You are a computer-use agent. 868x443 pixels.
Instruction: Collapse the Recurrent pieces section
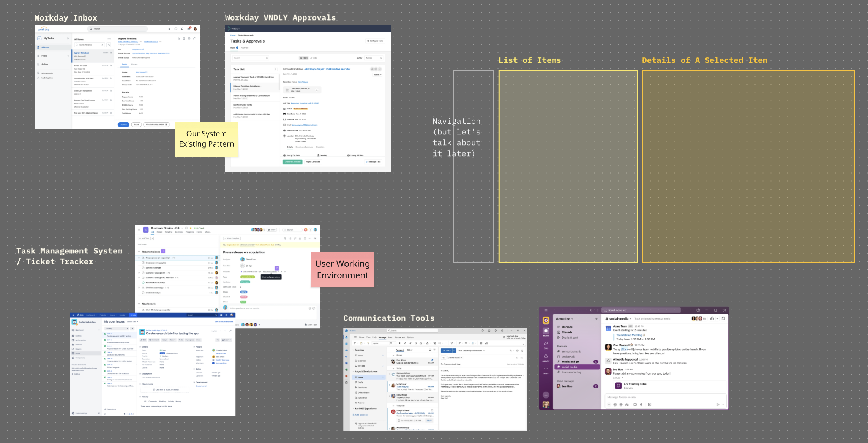click(x=139, y=252)
